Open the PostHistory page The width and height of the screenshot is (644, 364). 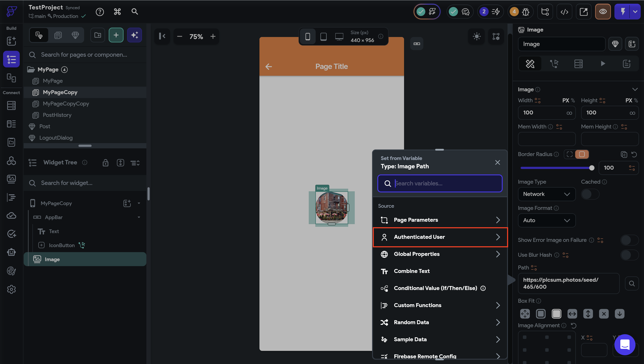pyautogui.click(x=57, y=115)
